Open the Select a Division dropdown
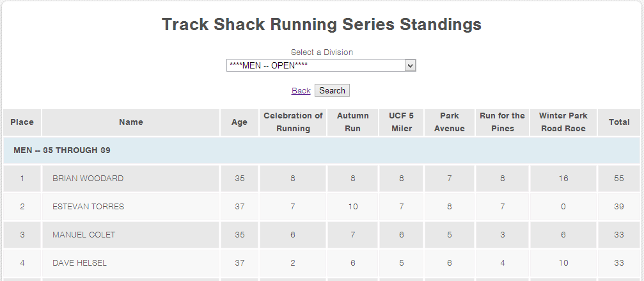 (321, 65)
